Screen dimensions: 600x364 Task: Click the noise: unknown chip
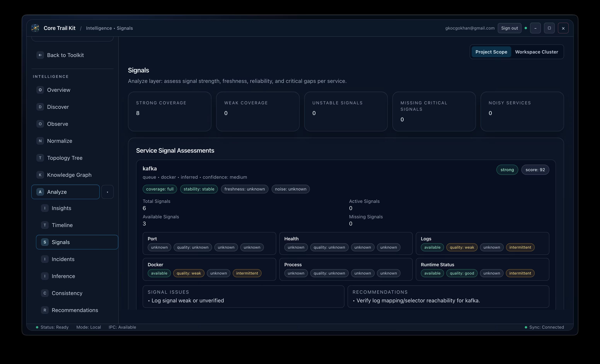click(x=291, y=189)
